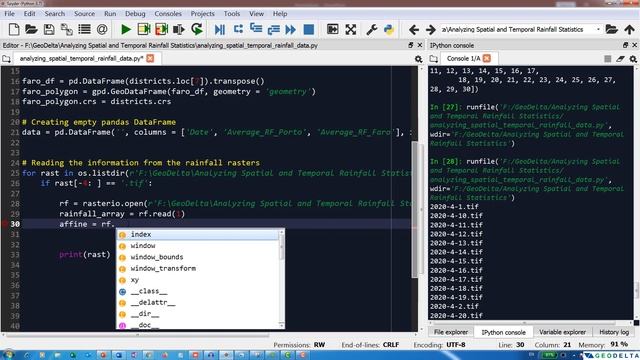
Task: Open Preferences wrench icon
Action: (x=371, y=29)
